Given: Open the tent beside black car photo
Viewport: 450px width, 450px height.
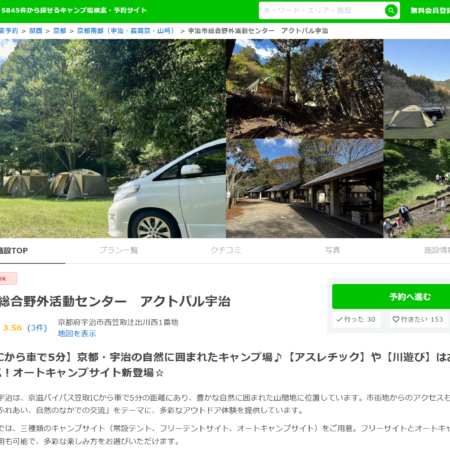Looking at the screenshot, I should point(417,89).
